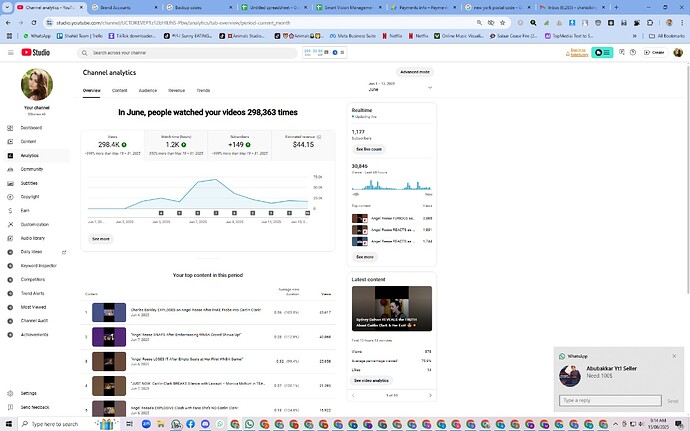Screen dimensions: 690x431
Task: Click the channel profile picture in sidebar
Action: (37, 84)
